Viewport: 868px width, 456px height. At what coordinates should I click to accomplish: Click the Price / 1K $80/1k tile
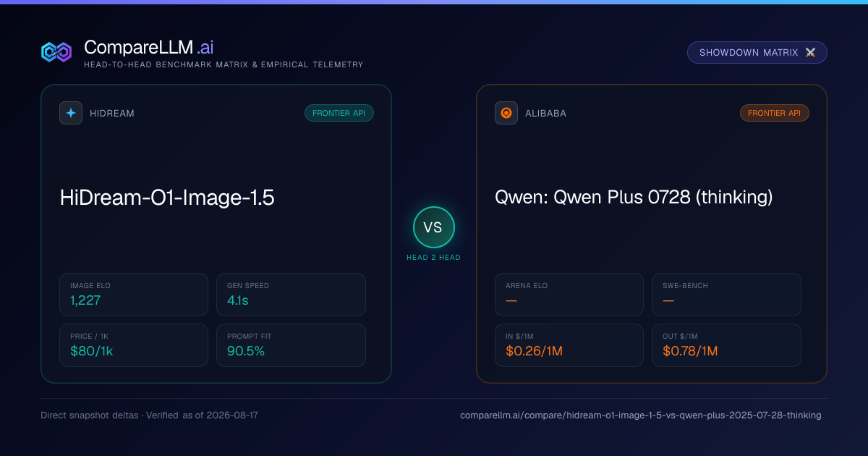[x=134, y=345]
